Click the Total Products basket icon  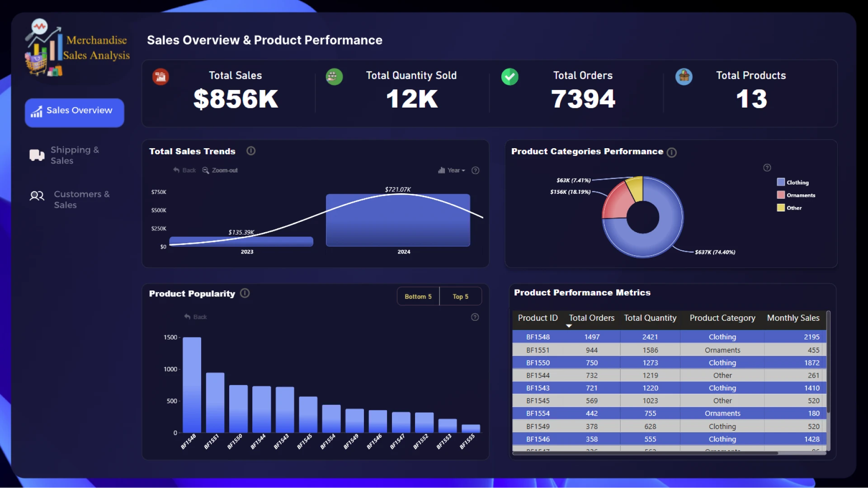(684, 77)
